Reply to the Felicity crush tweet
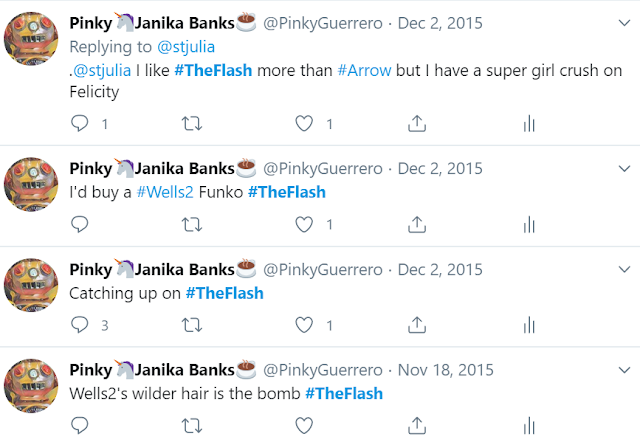The height and width of the screenshot is (445, 640). coord(80,123)
